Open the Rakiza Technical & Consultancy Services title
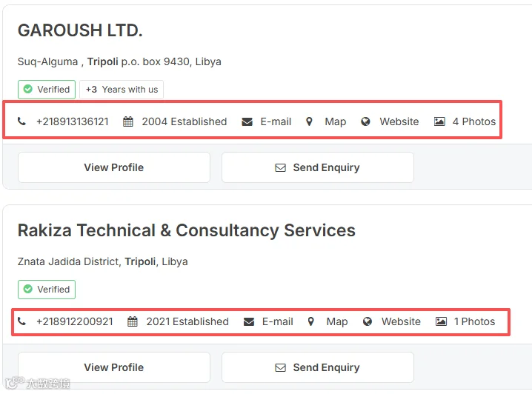The height and width of the screenshot is (394, 532). point(186,230)
